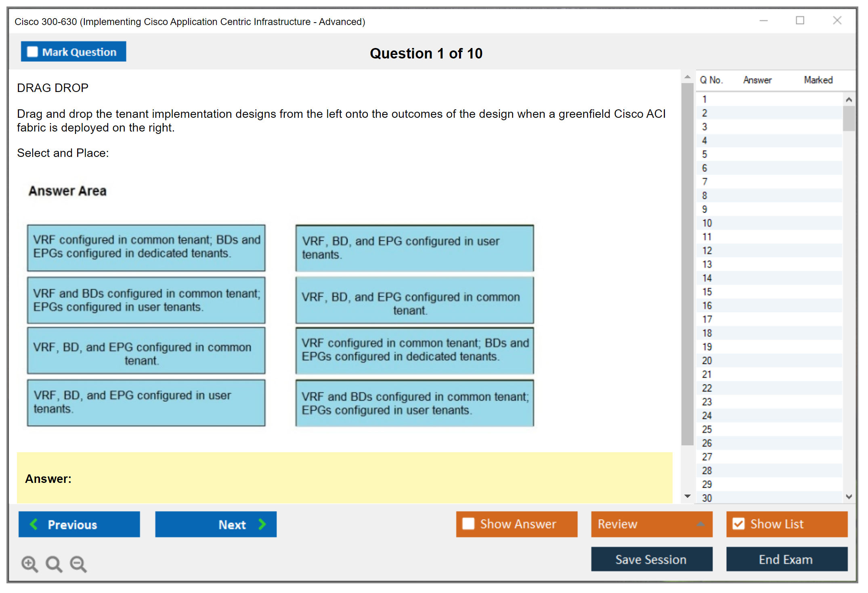Toggle the Mark Question checkbox
The width and height of the screenshot is (868, 593).
click(32, 52)
